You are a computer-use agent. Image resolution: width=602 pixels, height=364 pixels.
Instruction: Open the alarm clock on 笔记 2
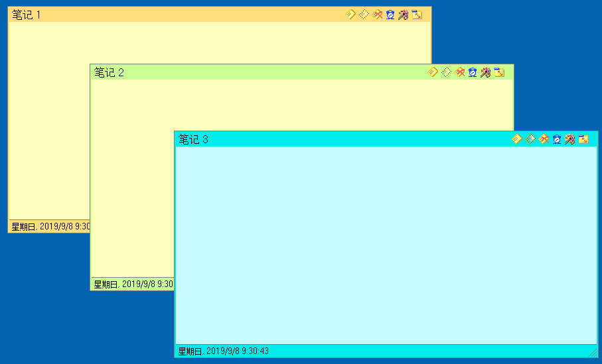(473, 72)
